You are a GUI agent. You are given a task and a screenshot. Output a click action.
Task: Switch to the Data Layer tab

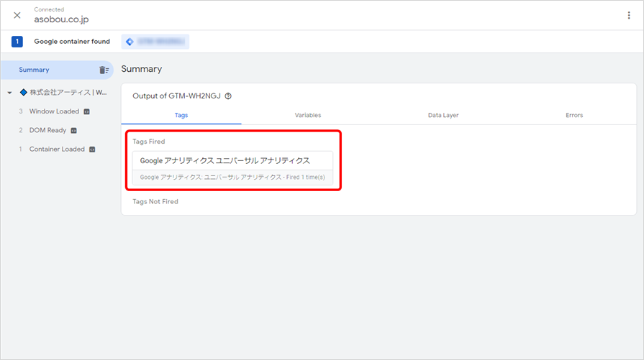443,115
